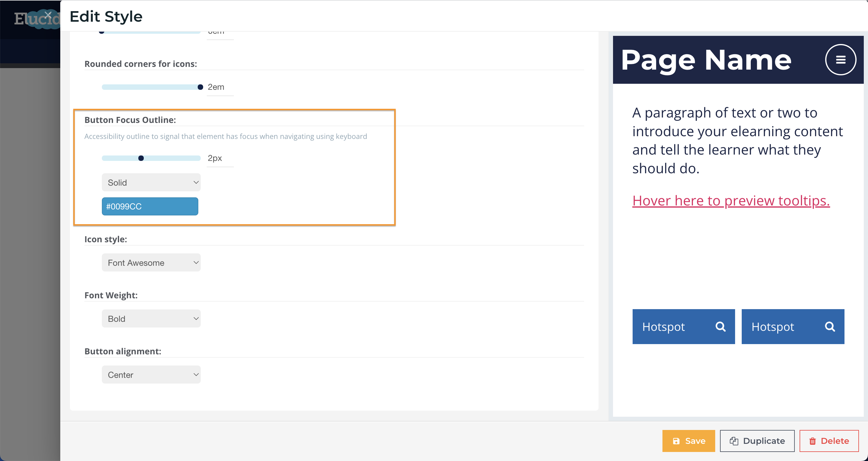Click the accessibility outline description text
This screenshot has width=868, height=461.
pos(225,136)
